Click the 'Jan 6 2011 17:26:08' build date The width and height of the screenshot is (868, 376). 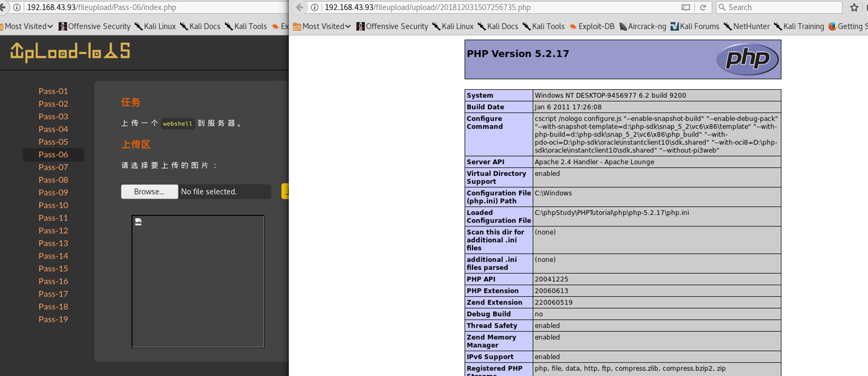point(568,107)
